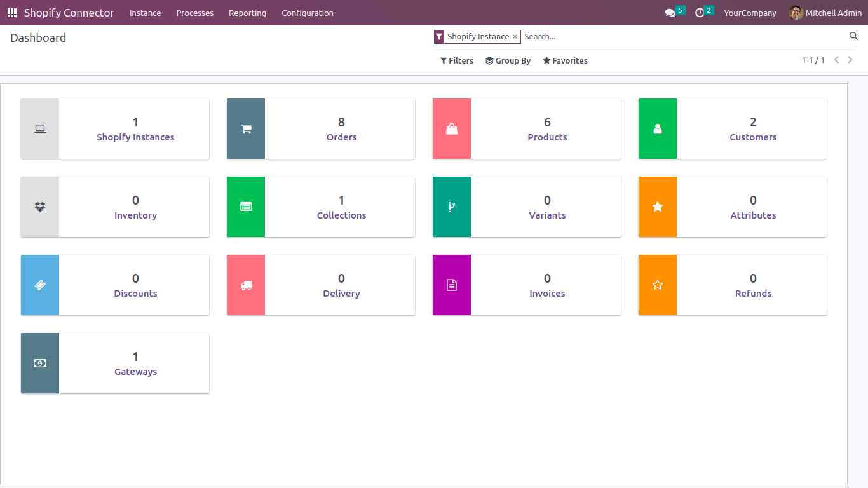Click the money Gateways icon

pyautogui.click(x=40, y=363)
